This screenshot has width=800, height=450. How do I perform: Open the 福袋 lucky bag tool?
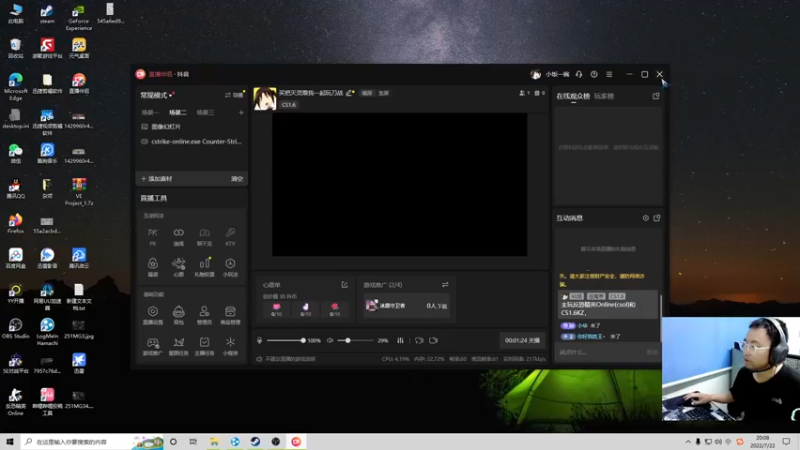tap(153, 267)
